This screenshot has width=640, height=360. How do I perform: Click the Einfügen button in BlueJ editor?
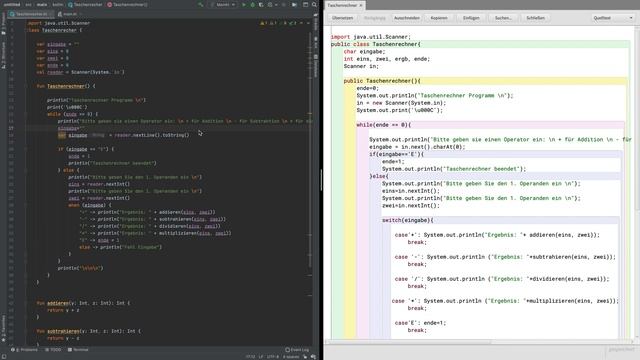pos(471,18)
